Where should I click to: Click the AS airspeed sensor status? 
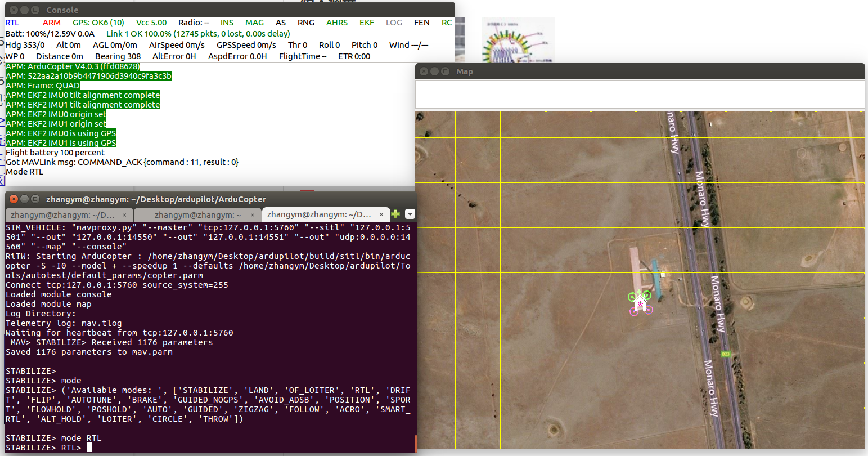coord(281,23)
